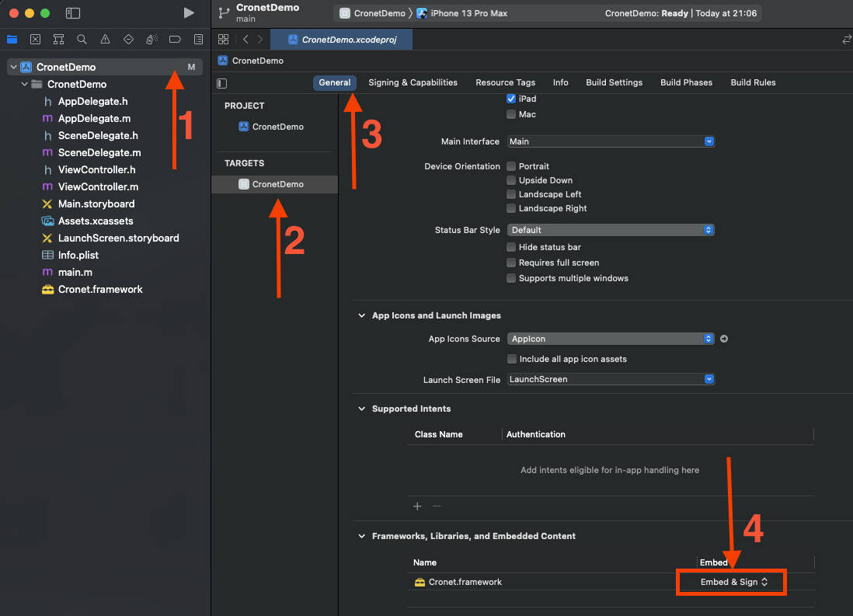This screenshot has width=853, height=616.
Task: Open the Find navigator magnifier
Action: coord(82,39)
